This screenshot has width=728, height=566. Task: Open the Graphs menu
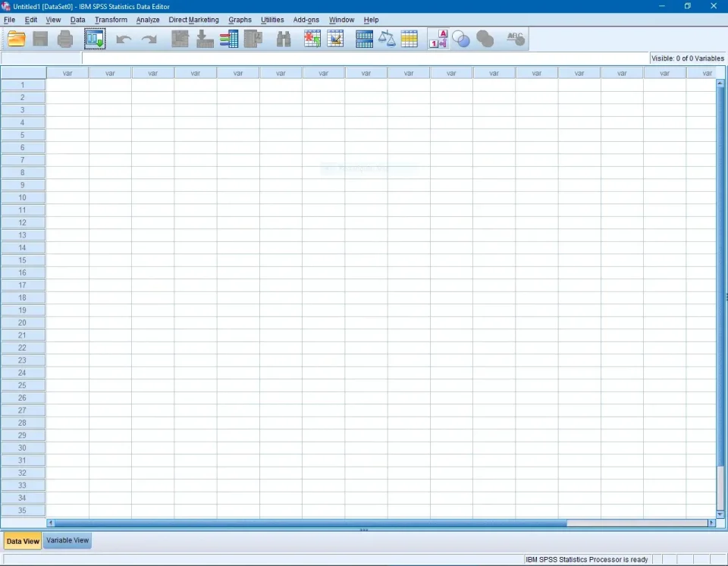pos(240,20)
